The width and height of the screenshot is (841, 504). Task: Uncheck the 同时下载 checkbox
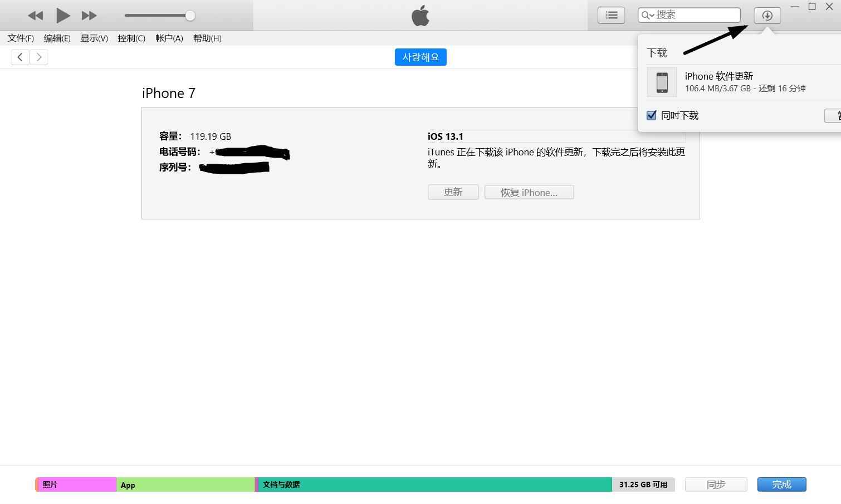pos(651,115)
